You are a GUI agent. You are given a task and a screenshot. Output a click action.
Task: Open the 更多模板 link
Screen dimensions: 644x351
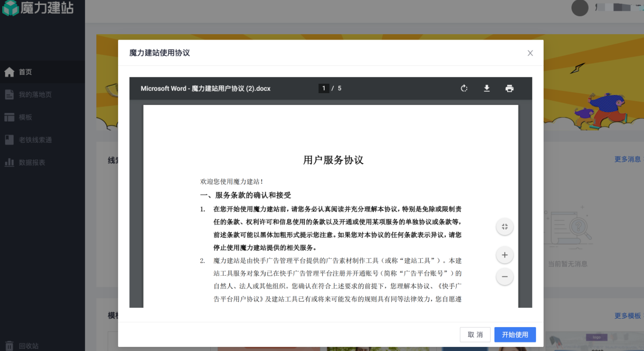(x=628, y=316)
